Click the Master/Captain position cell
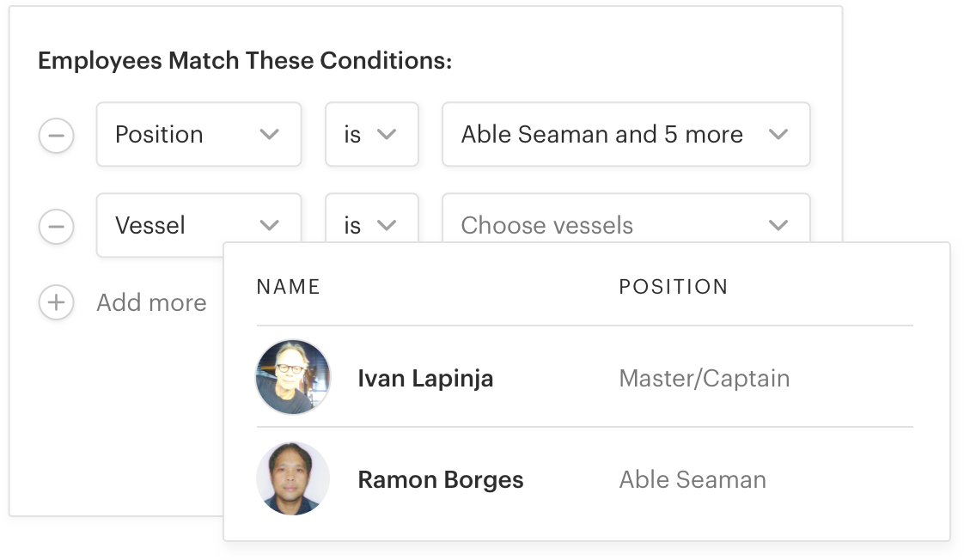This screenshot has height=560, width=964. [x=704, y=379]
